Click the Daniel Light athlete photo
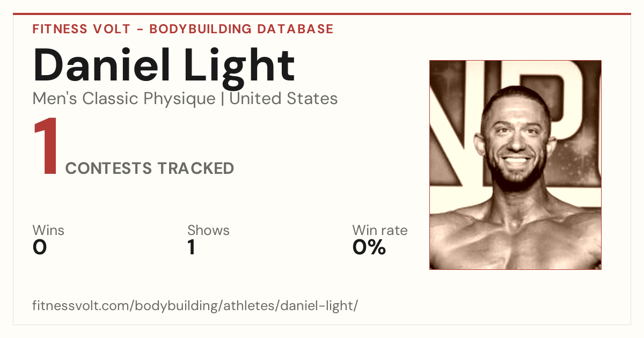Image resolution: width=644 pixels, height=338 pixels. [x=515, y=165]
